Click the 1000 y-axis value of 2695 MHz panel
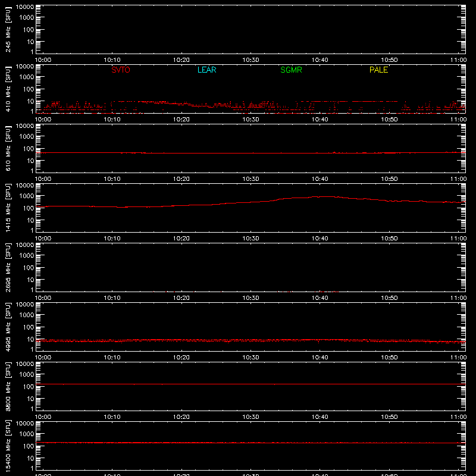476x476 pixels. pyautogui.click(x=26, y=256)
